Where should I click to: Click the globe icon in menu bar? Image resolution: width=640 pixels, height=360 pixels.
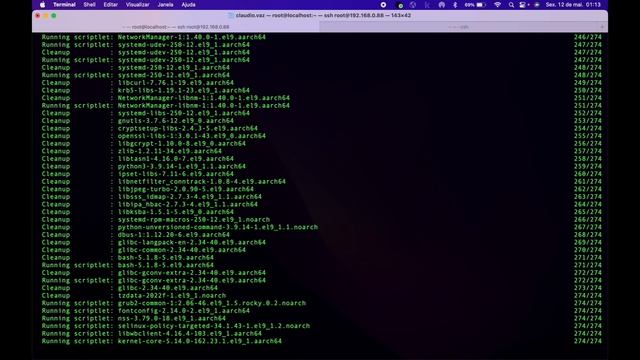click(413, 5)
